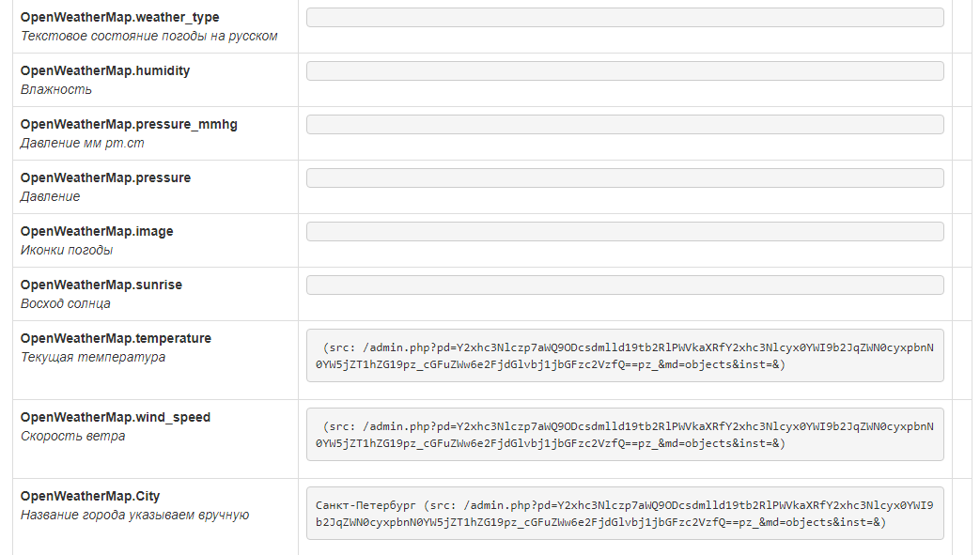This screenshot has width=980, height=555.
Task: Click the OpenWeatherMap.temperature text box
Action: pyautogui.click(x=625, y=355)
